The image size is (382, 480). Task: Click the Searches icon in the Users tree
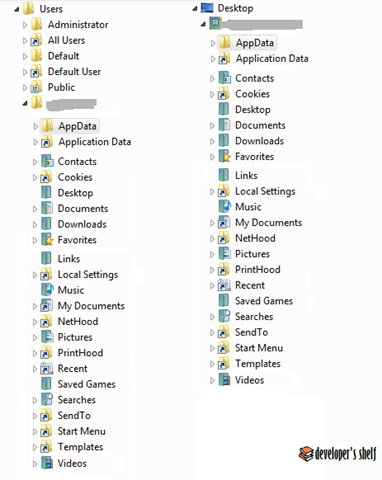pyautogui.click(x=47, y=399)
